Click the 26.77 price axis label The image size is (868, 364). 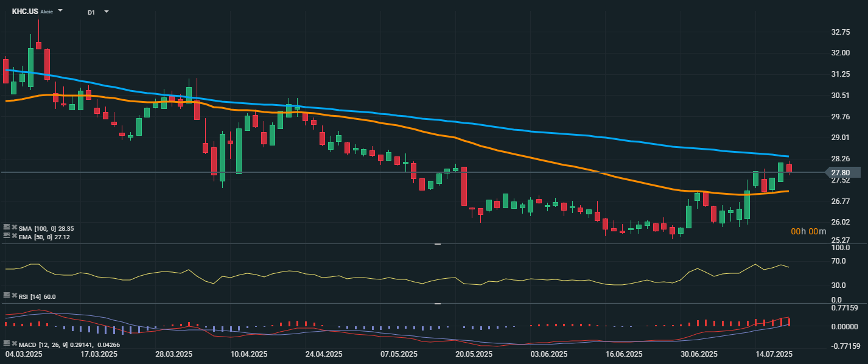click(840, 201)
